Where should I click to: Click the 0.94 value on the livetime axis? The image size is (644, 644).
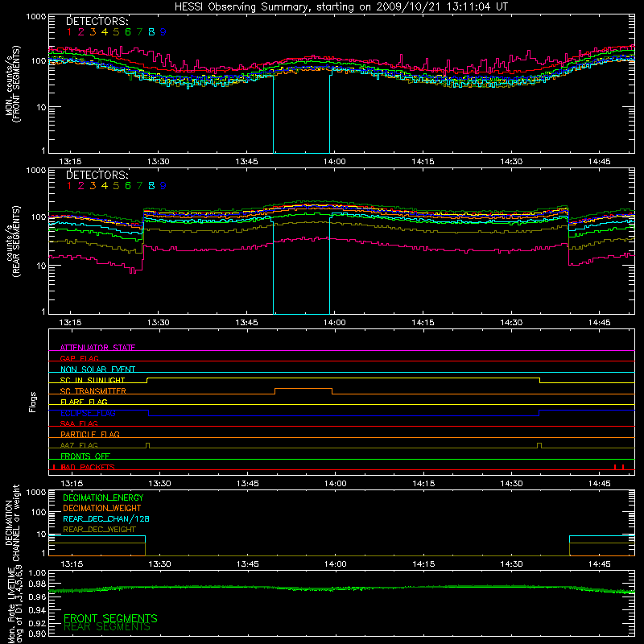click(37, 609)
